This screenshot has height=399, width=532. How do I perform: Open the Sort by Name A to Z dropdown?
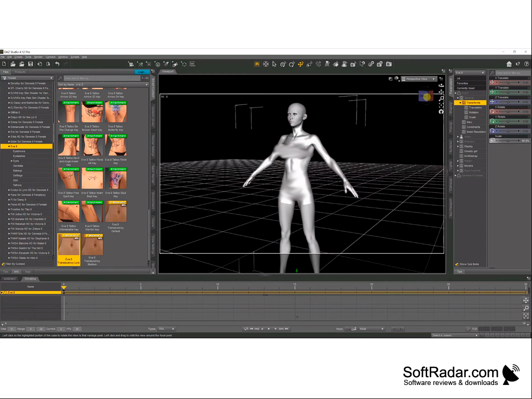[103, 85]
